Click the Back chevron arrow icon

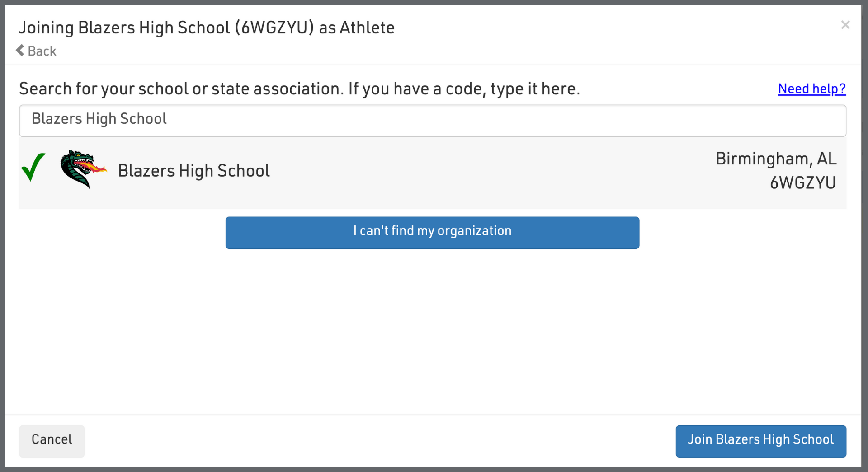(x=20, y=50)
